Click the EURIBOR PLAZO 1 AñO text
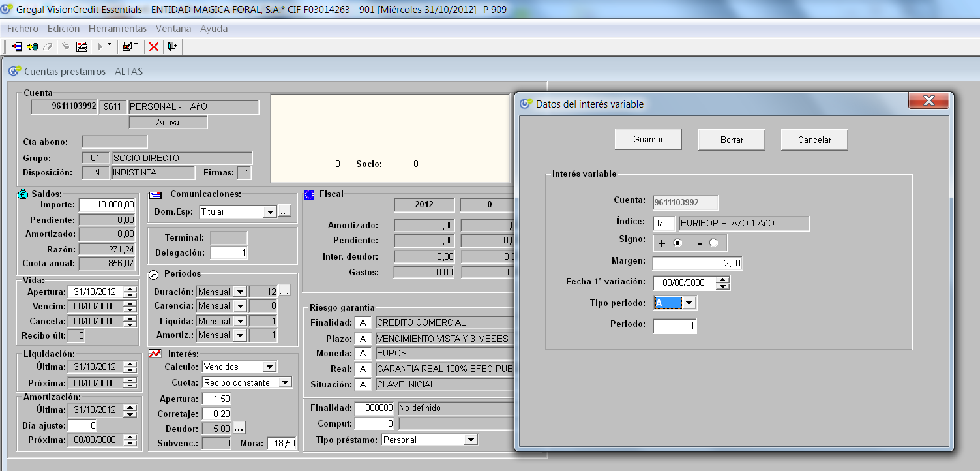Screen dimensions: 980x471 point(727,223)
